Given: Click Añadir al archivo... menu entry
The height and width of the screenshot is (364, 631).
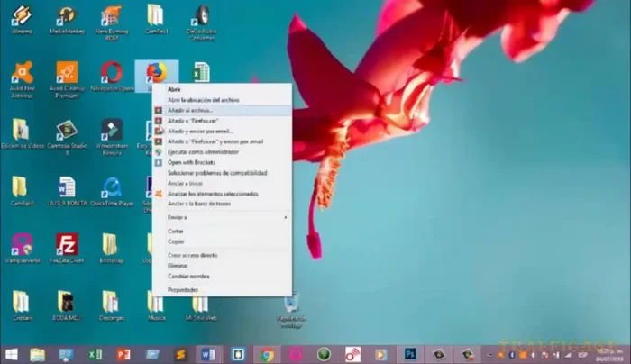Looking at the screenshot, I should pyautogui.click(x=222, y=110).
